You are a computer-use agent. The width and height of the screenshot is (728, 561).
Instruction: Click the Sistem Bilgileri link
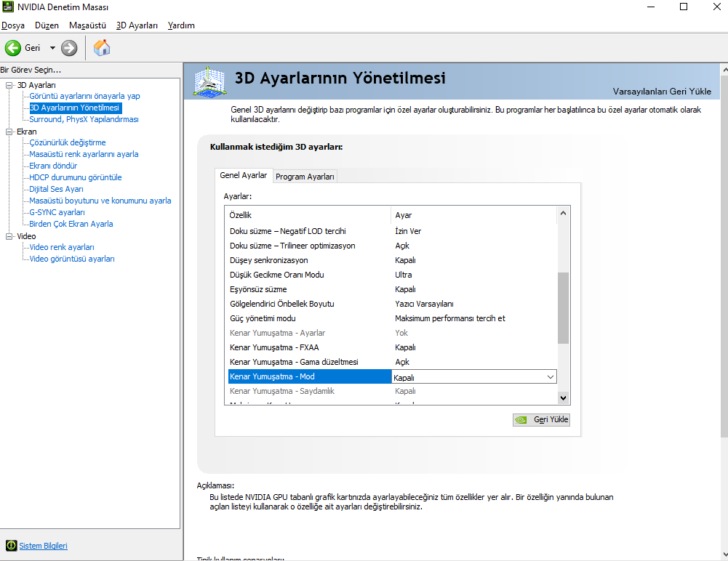tap(43, 546)
